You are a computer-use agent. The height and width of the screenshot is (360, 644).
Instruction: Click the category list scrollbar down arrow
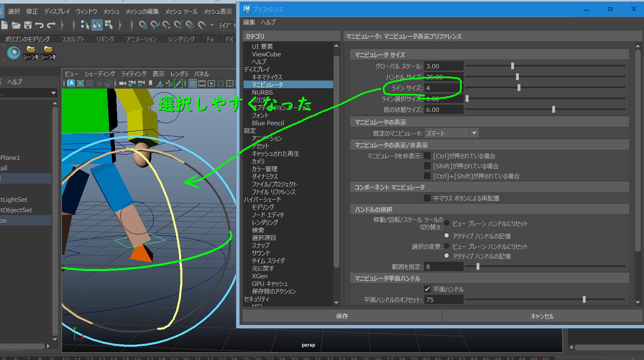point(336,303)
